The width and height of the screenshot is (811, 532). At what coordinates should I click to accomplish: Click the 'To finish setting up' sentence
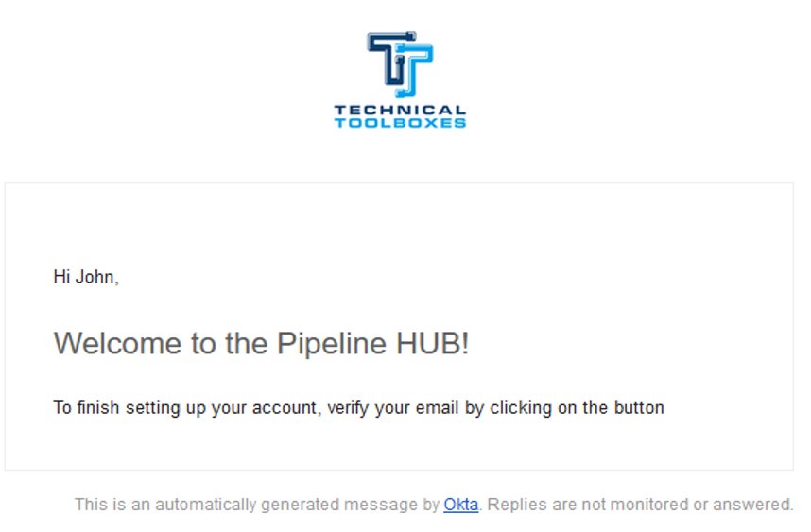[358, 407]
